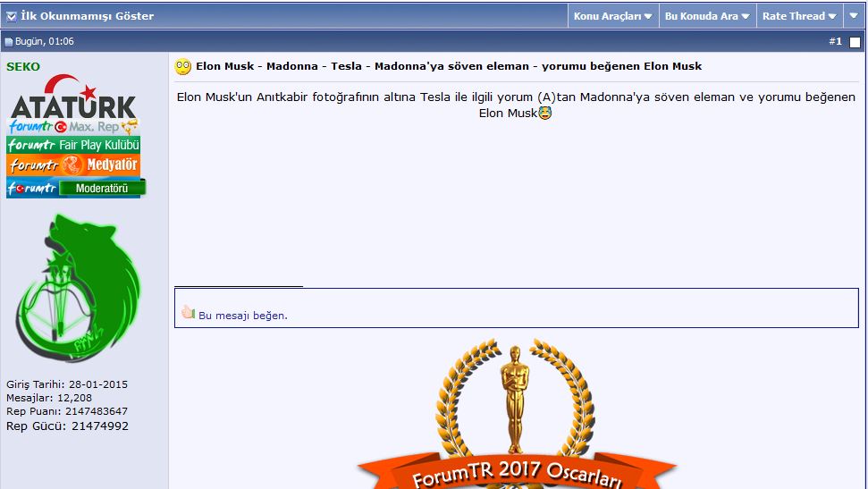Viewport: 868px width, 489px height.
Task: Click the laughing smiley after Elon Musk
Action: click(x=544, y=113)
